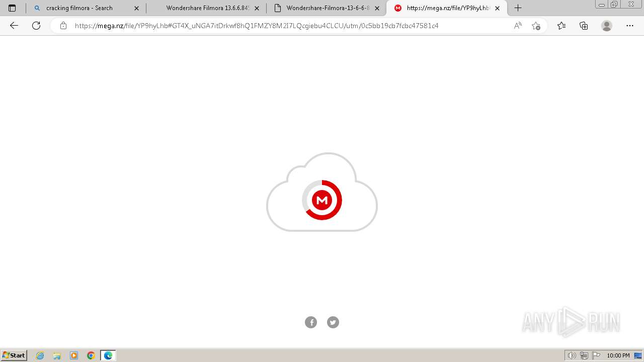Image resolution: width=644 pixels, height=362 pixels.
Task: Open Action Center flag icon
Action: pyautogui.click(x=596, y=355)
